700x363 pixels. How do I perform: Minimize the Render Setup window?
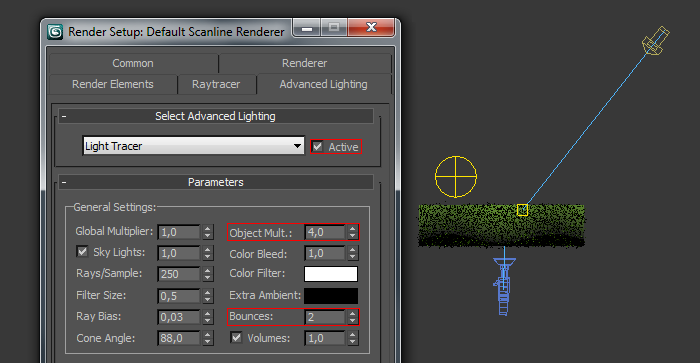[x=307, y=28]
